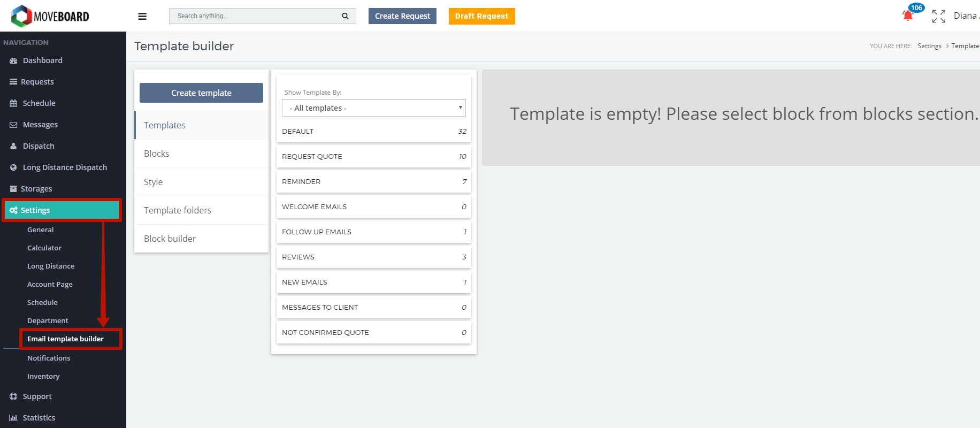The width and height of the screenshot is (980, 428).
Task: Open the notification bell with 106 badge
Action: [908, 16]
